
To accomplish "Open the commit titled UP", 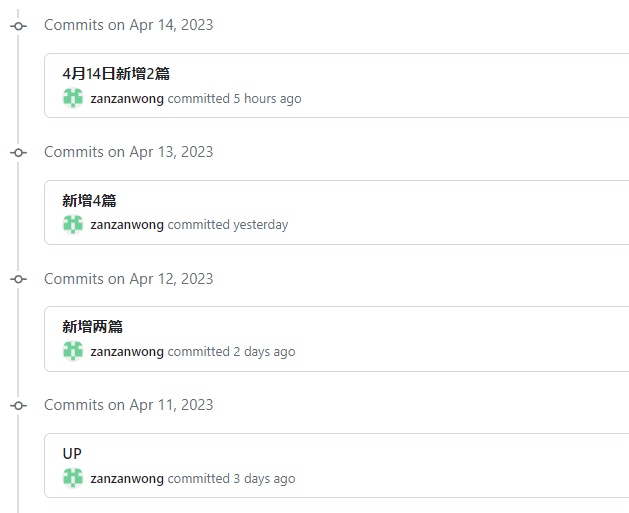I will coord(72,454).
